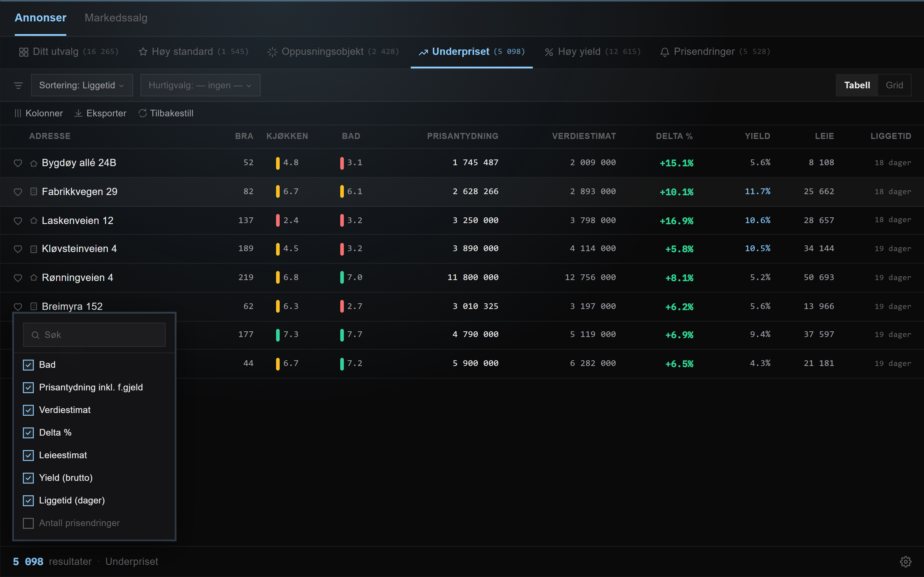924x577 pixels.
Task: Uncheck Liggetid (dager) checkbox
Action: (28, 501)
